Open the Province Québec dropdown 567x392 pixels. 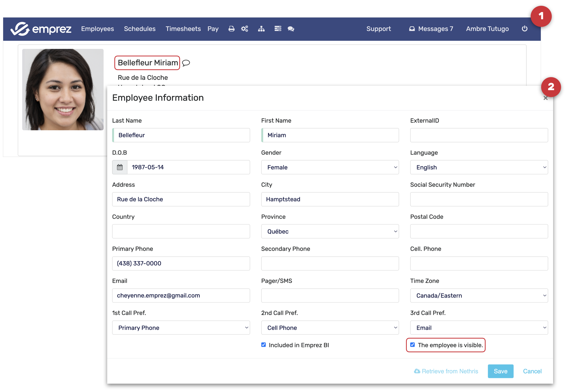pos(330,231)
